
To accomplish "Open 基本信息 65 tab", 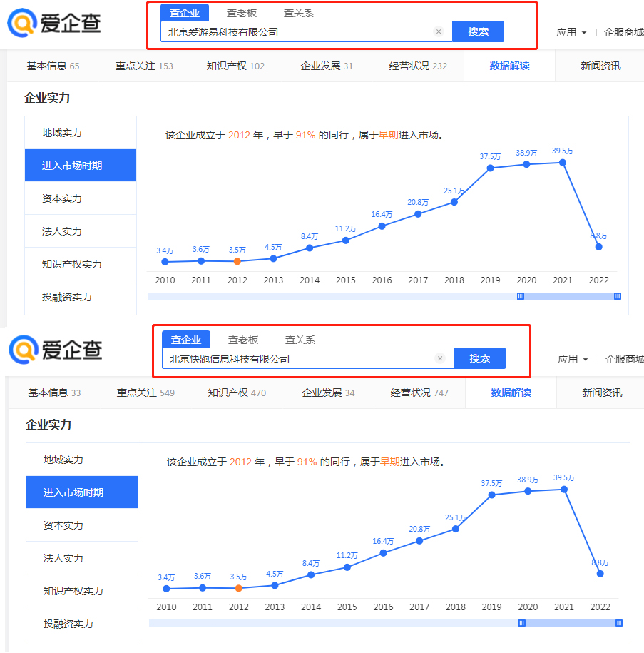I will coord(53,66).
